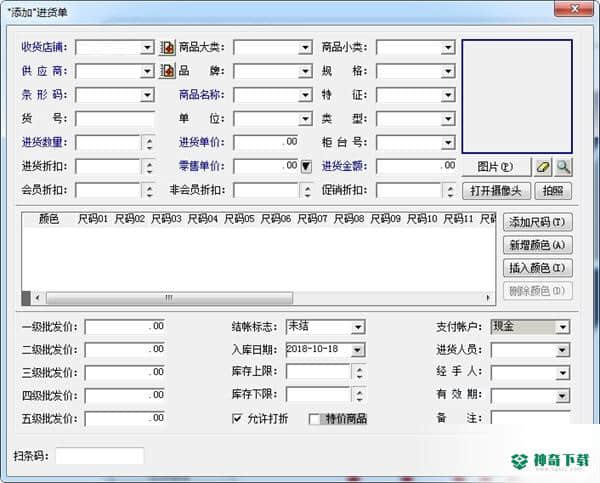Screen dimensions: 600x483
Task: Click the size grid scroll-left arrow
Action: point(38,298)
